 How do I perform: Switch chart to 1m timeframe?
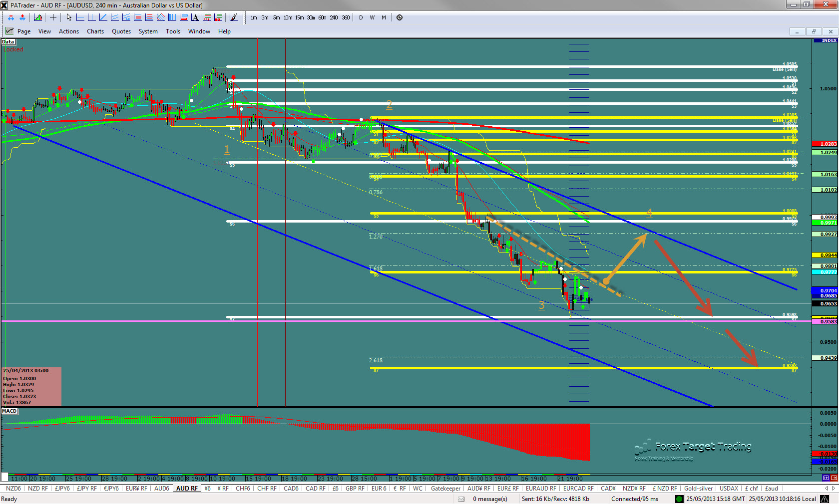pos(254,17)
